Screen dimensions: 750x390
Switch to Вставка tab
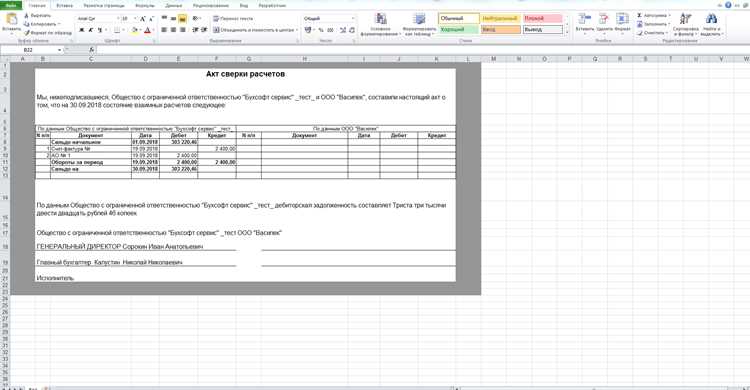pos(65,6)
